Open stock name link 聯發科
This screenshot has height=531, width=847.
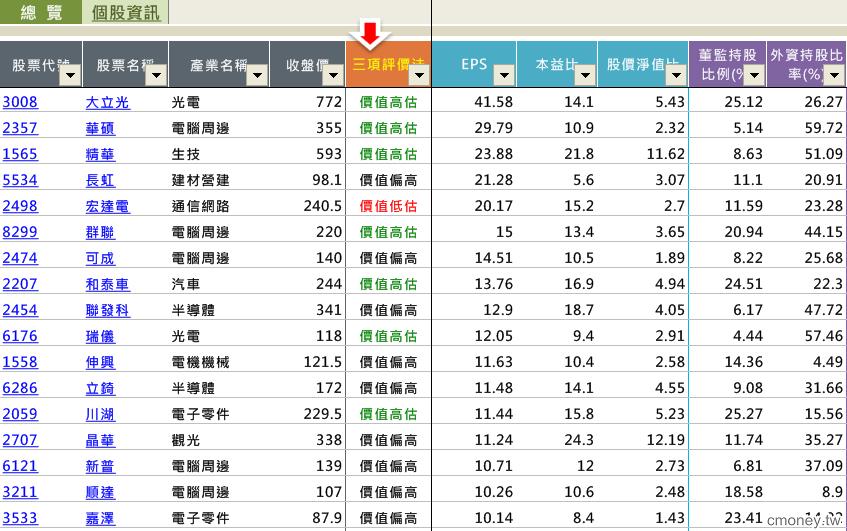coord(107,310)
